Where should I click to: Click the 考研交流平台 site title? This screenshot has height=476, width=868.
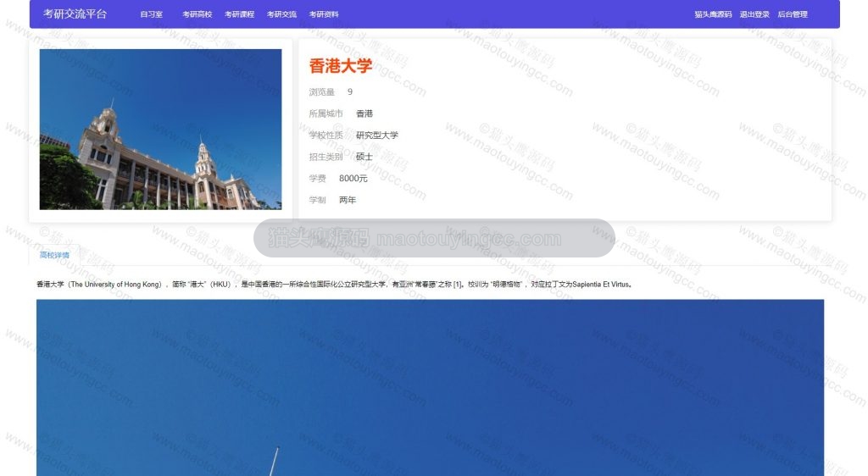pos(75,14)
